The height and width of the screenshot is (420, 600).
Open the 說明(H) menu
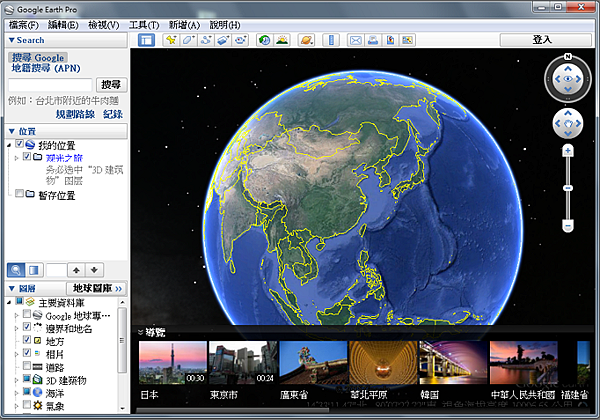click(x=225, y=25)
